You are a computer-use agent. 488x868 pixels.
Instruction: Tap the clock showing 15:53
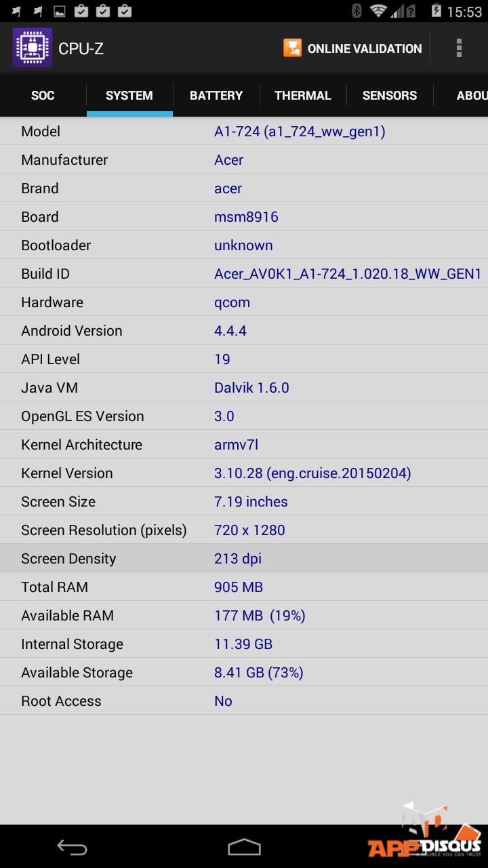(x=464, y=12)
